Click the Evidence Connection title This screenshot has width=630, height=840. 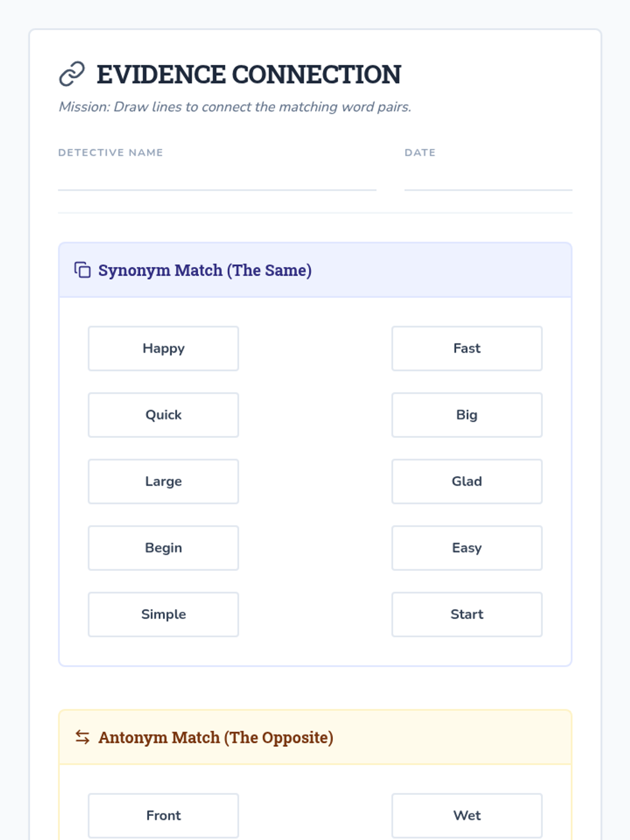point(249,75)
